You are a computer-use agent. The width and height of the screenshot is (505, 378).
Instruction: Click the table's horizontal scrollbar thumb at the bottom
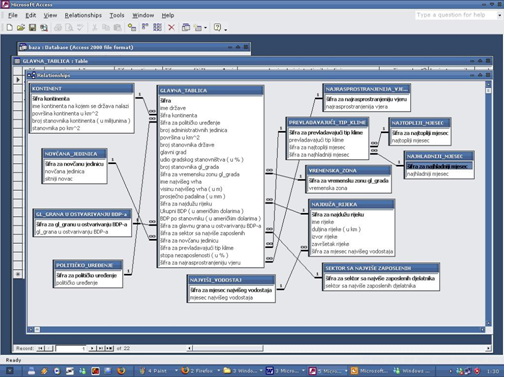tap(228, 348)
